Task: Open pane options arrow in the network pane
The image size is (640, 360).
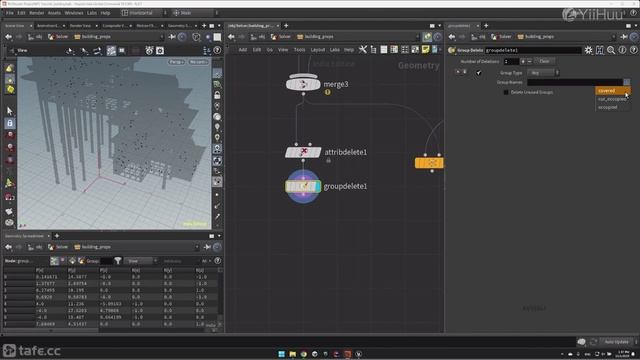Action: [440, 26]
